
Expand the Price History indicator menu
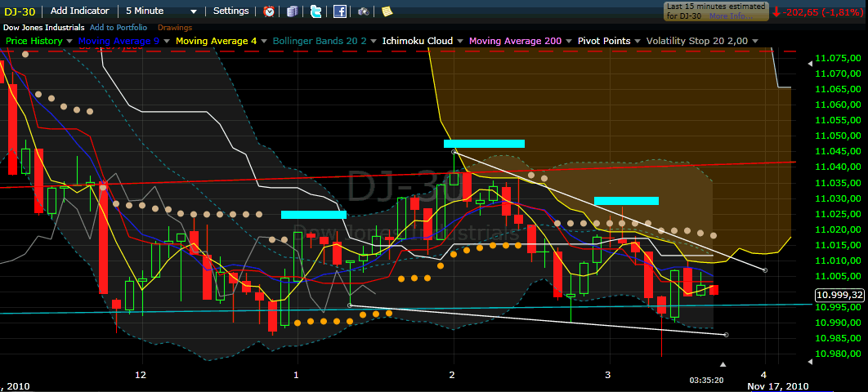tap(69, 42)
